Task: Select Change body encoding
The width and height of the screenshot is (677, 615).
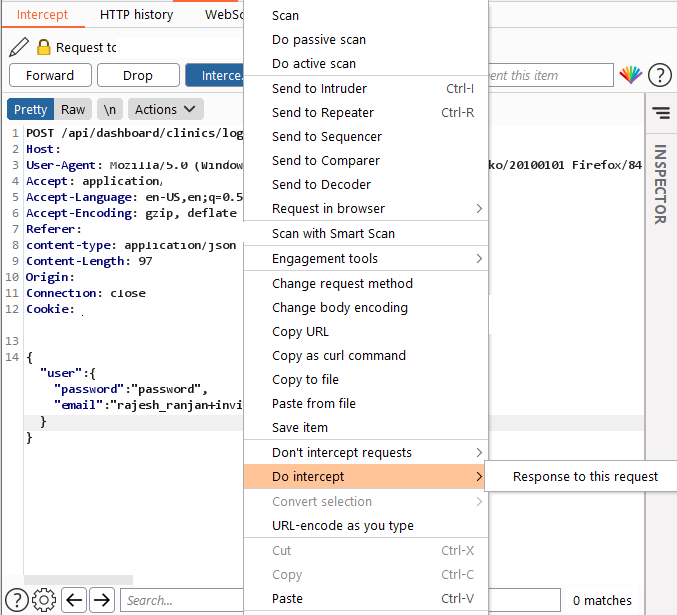Action: point(366,308)
